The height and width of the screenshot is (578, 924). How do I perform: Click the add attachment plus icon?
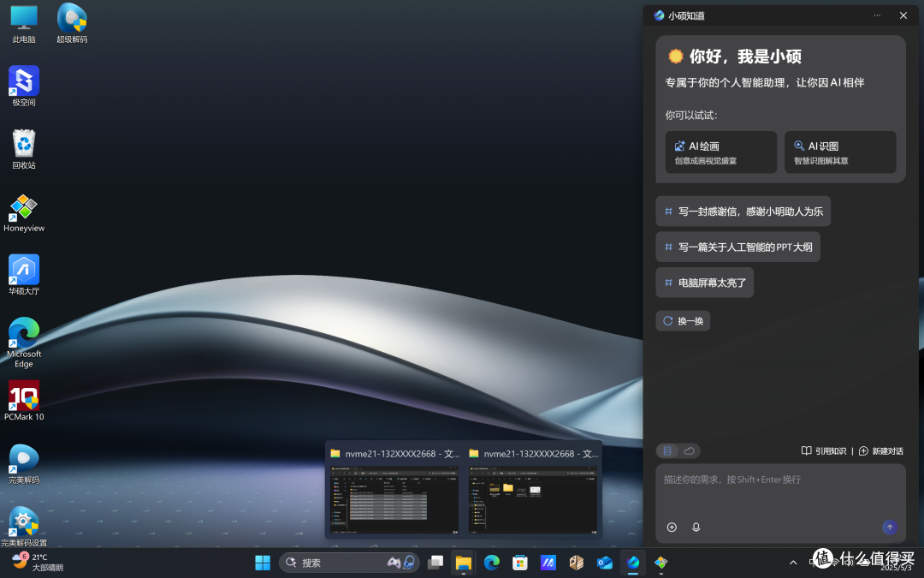(x=672, y=527)
